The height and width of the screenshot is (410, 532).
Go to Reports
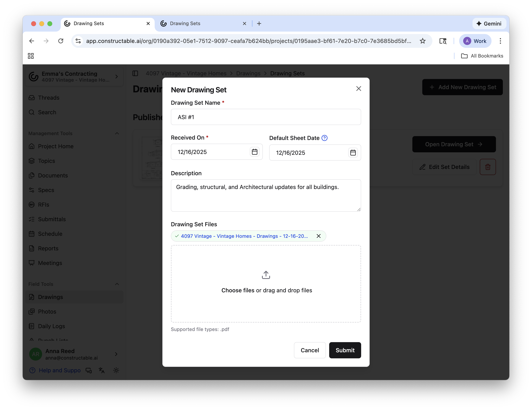(x=74, y=248)
